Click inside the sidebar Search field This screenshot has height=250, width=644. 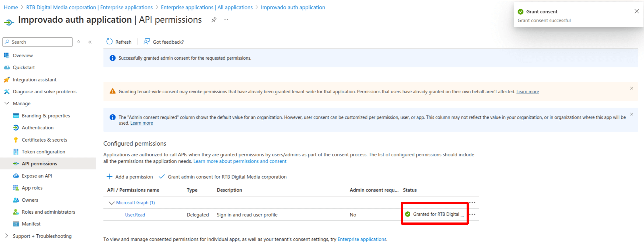pos(38,42)
